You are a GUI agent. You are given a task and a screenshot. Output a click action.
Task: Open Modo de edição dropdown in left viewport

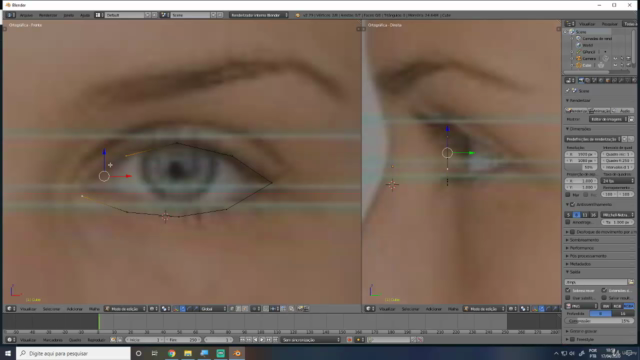(x=125, y=309)
